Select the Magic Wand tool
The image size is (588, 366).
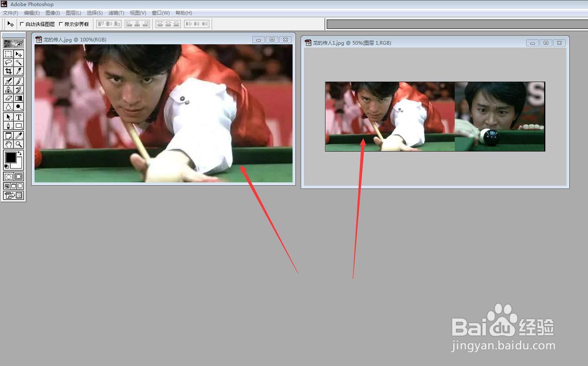click(x=19, y=63)
